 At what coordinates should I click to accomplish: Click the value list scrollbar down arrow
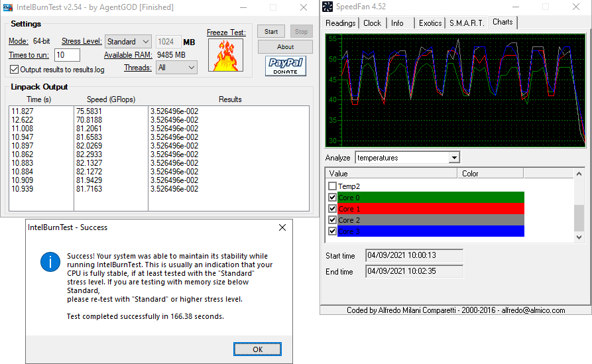(579, 237)
